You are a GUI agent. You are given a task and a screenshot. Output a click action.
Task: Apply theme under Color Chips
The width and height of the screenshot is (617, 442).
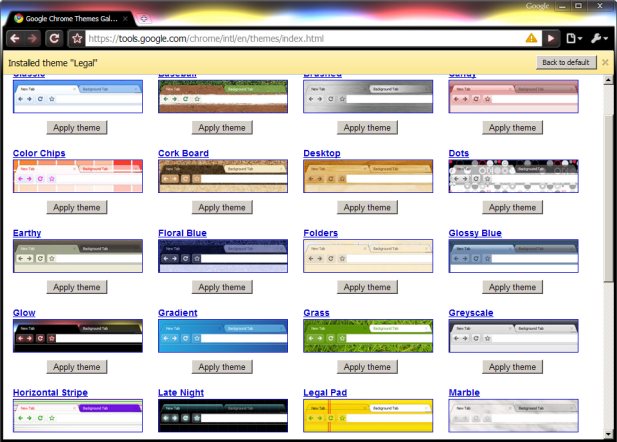[x=77, y=207]
